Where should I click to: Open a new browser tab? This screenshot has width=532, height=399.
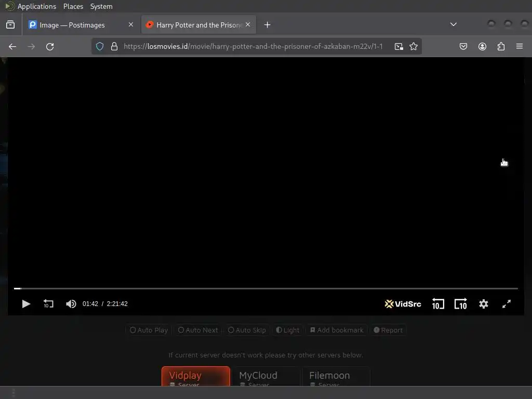tap(268, 25)
